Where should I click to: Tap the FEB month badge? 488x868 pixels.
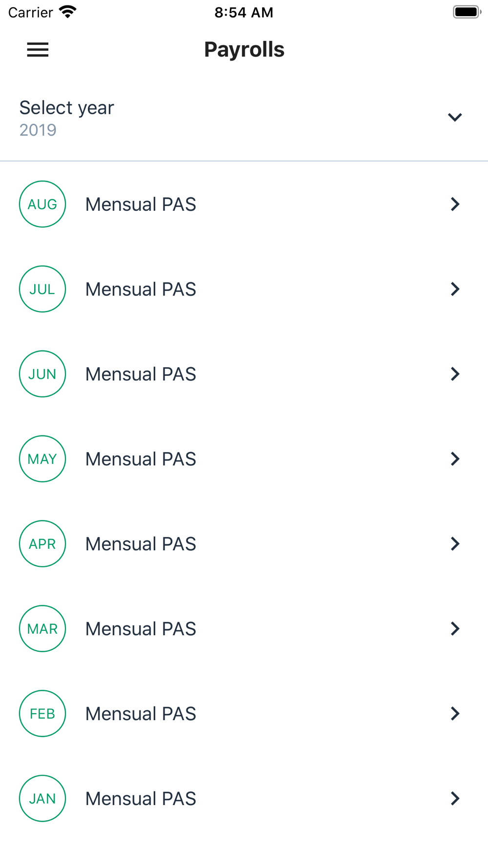tap(42, 714)
